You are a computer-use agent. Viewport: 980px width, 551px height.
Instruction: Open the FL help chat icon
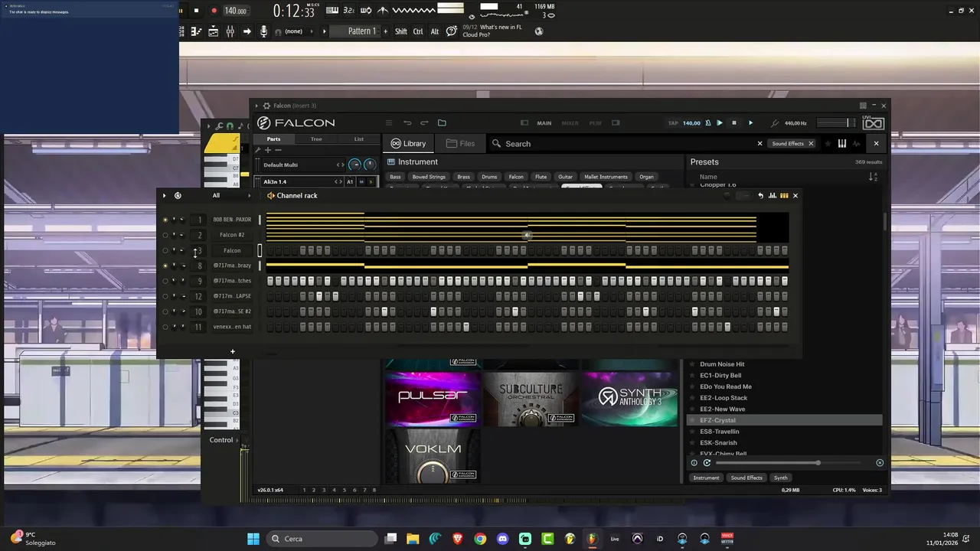click(x=452, y=31)
